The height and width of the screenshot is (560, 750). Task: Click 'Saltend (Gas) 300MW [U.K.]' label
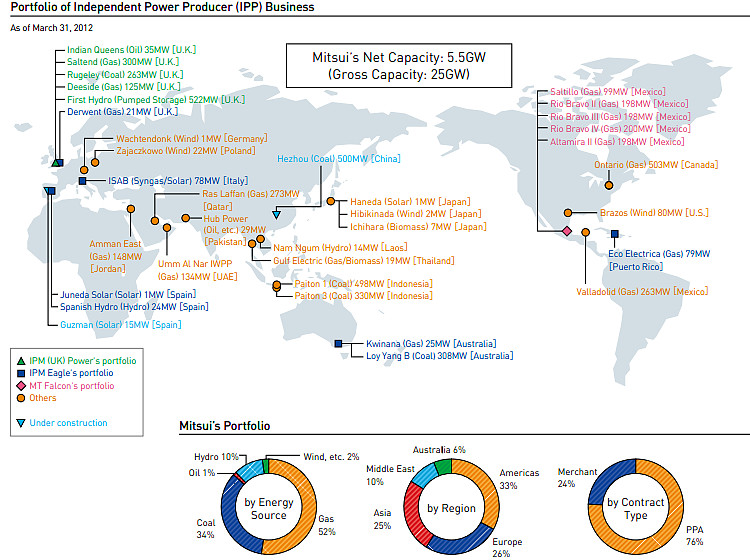[x=123, y=62]
